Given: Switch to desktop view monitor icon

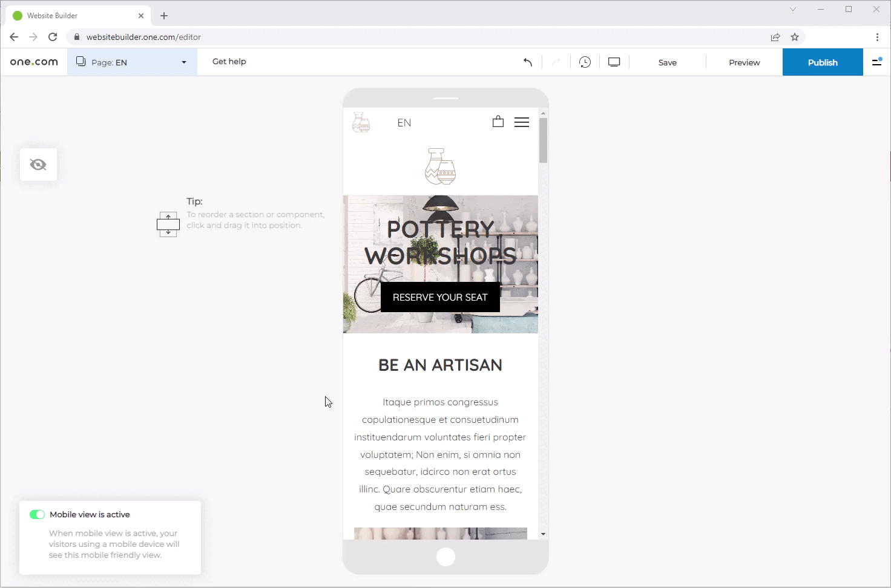Looking at the screenshot, I should [x=614, y=62].
